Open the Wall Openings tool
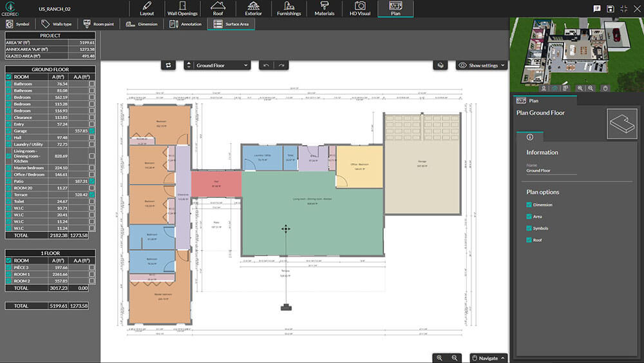644x363 pixels. 182,8
